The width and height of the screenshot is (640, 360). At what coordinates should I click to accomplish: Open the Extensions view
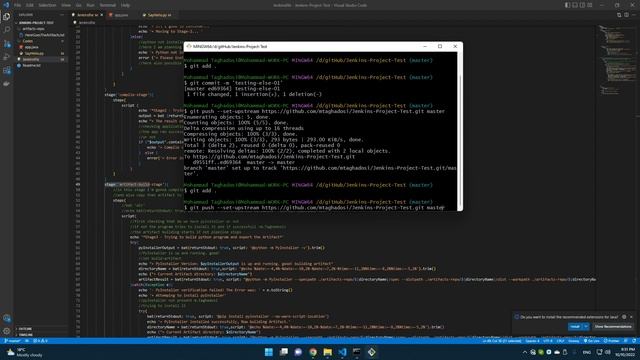[x=7, y=70]
